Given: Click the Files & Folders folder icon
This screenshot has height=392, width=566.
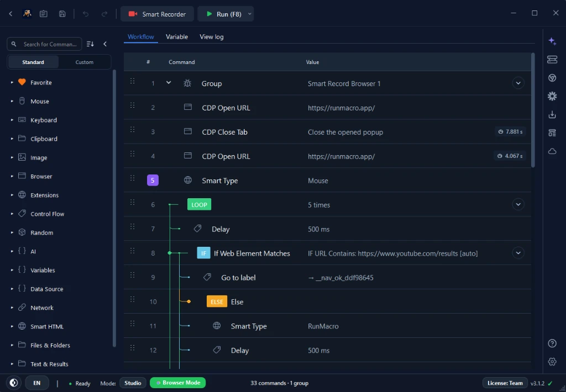Looking at the screenshot, I should click(x=22, y=345).
